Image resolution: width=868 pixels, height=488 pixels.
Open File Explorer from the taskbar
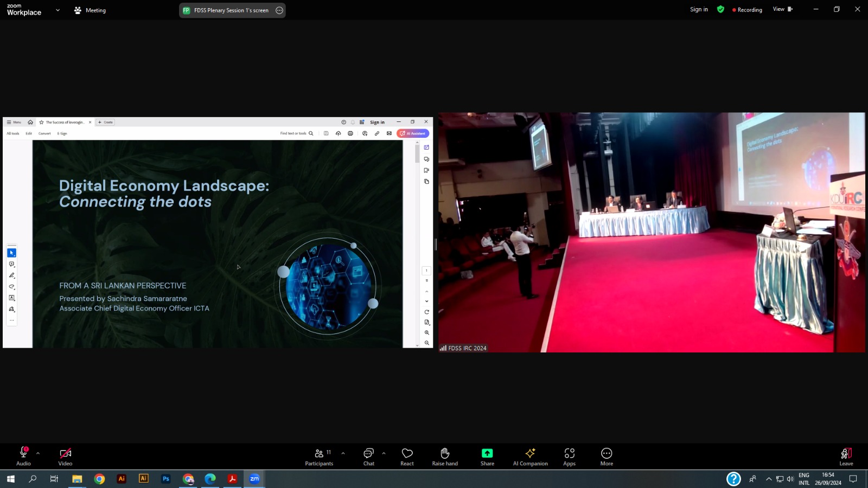pyautogui.click(x=77, y=479)
